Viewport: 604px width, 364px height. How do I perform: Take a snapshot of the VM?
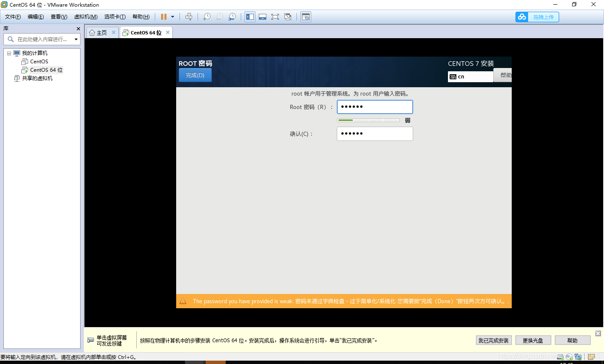tap(207, 17)
